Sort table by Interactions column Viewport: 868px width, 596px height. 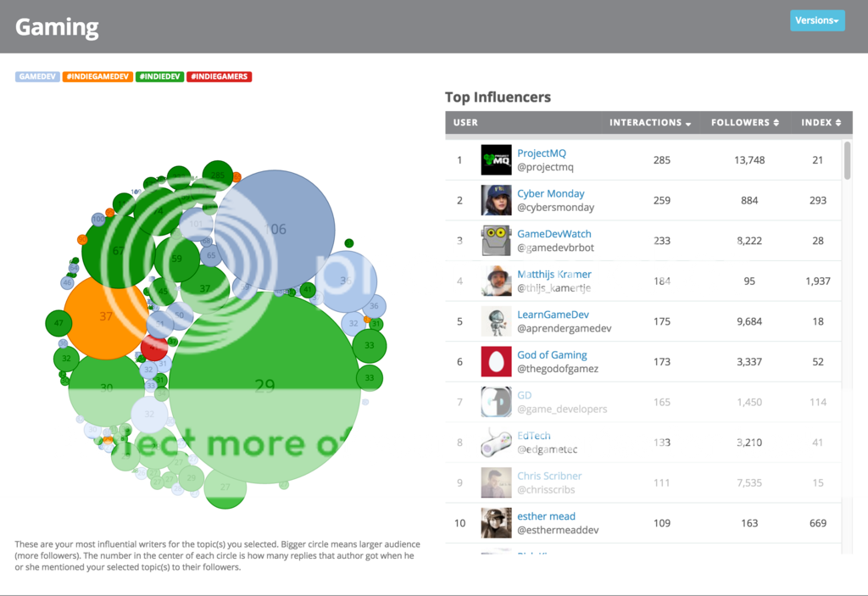click(x=649, y=123)
